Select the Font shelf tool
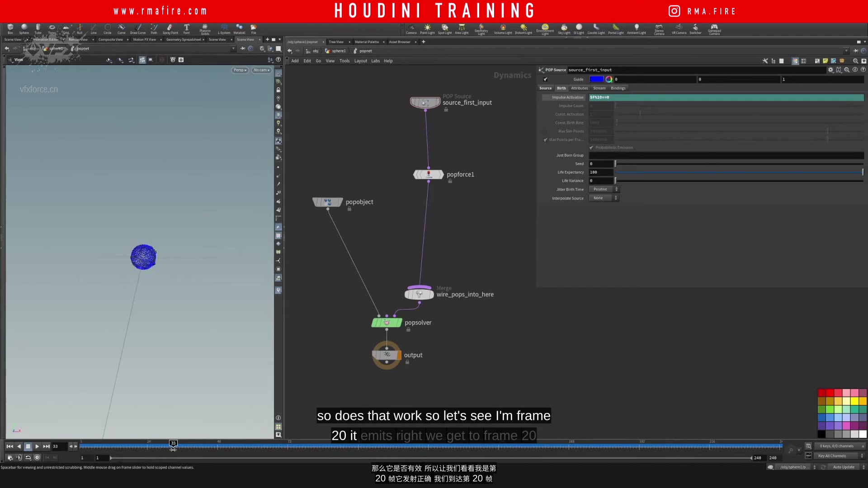This screenshot has width=868, height=488. coord(186,29)
